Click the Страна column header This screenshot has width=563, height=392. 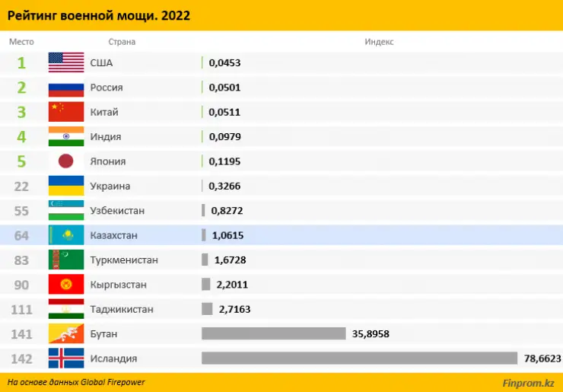tap(122, 42)
